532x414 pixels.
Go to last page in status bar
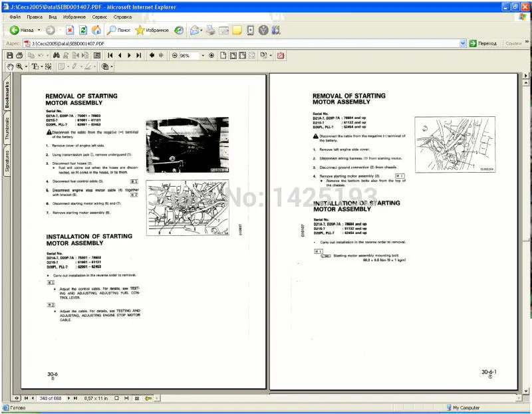tap(75, 399)
